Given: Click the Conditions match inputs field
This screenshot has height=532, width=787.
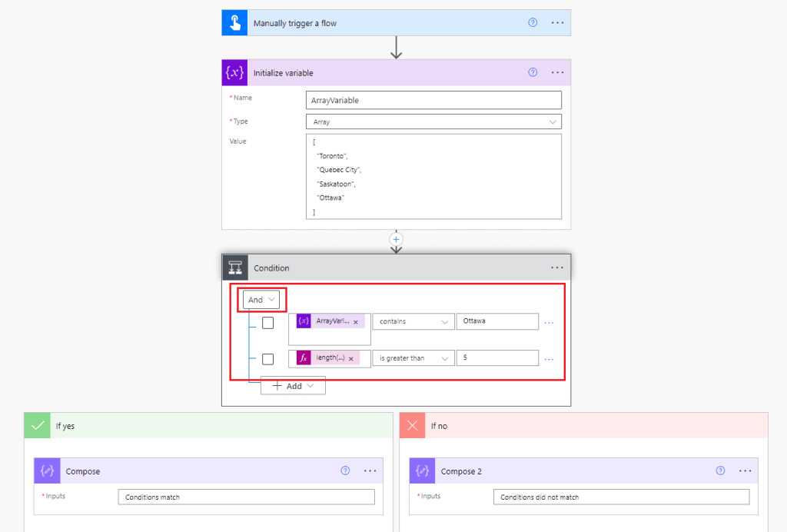Looking at the screenshot, I should click(x=247, y=497).
